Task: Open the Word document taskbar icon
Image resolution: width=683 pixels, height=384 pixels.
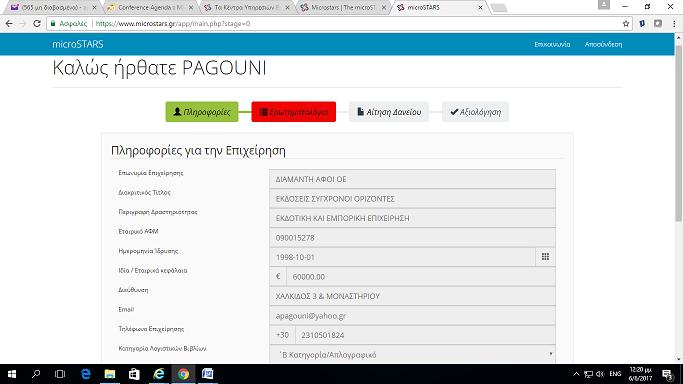Action: 208,374
